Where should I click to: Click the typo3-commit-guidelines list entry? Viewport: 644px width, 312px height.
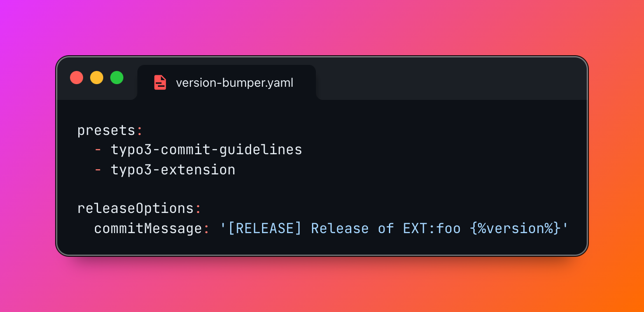pyautogui.click(x=206, y=150)
